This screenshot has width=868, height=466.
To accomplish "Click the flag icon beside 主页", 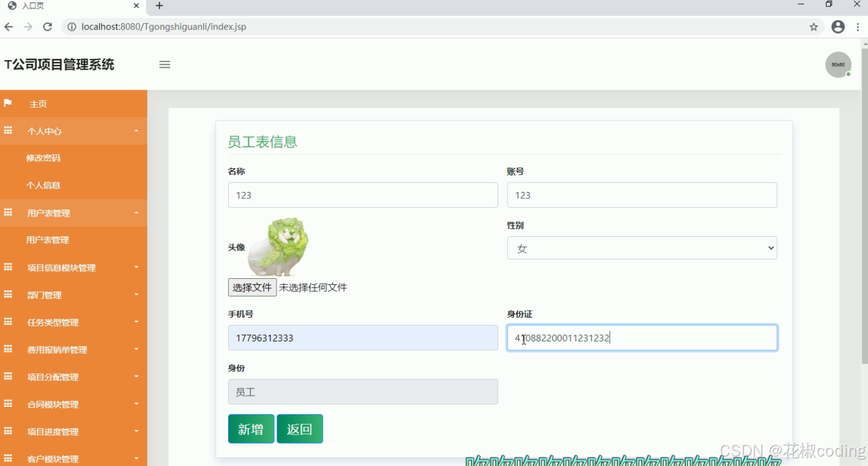I will [8, 103].
